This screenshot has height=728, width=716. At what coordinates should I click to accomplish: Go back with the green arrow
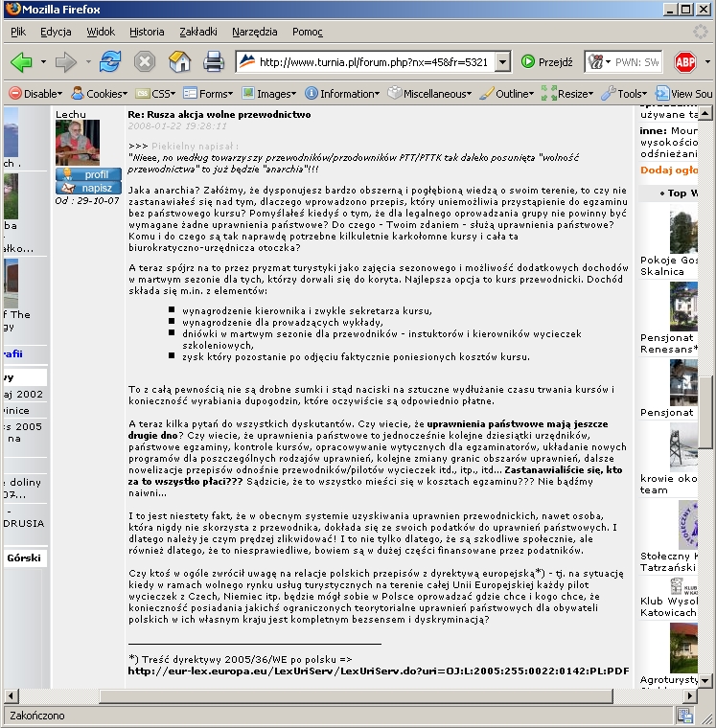21,61
